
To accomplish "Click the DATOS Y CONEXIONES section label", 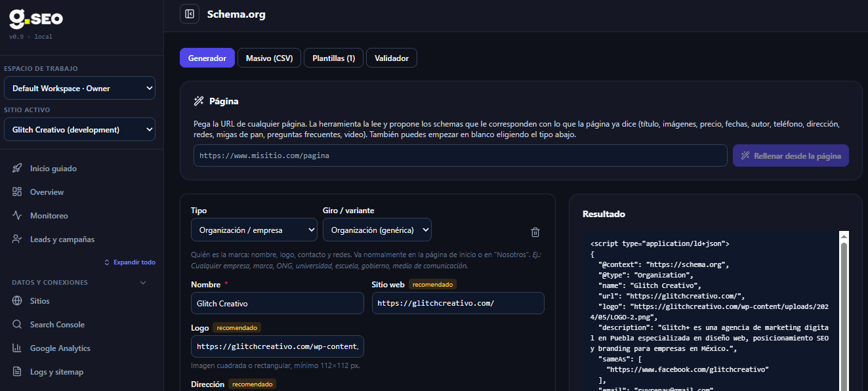I will click(x=50, y=283).
